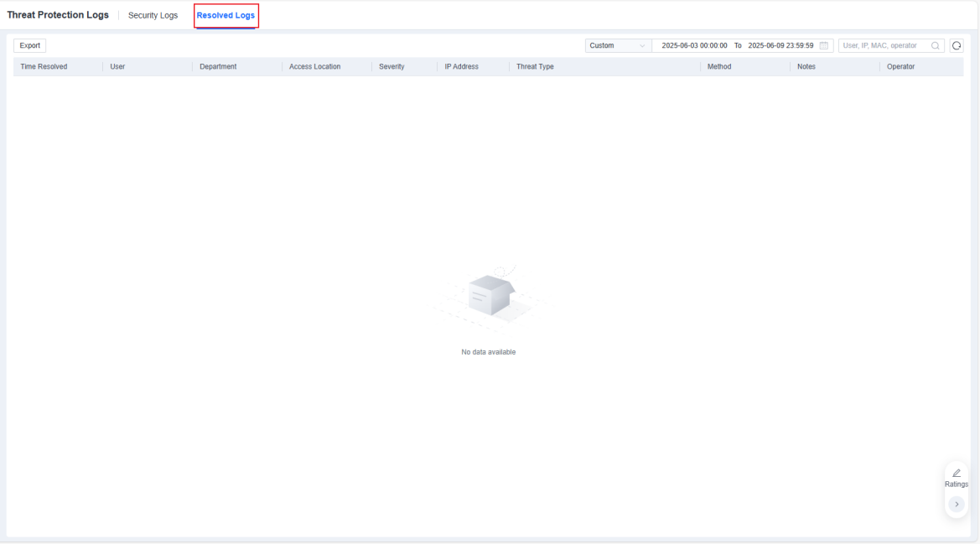Open the Custom time range dropdown
Viewport: 980px width, 544px height.
618,45
